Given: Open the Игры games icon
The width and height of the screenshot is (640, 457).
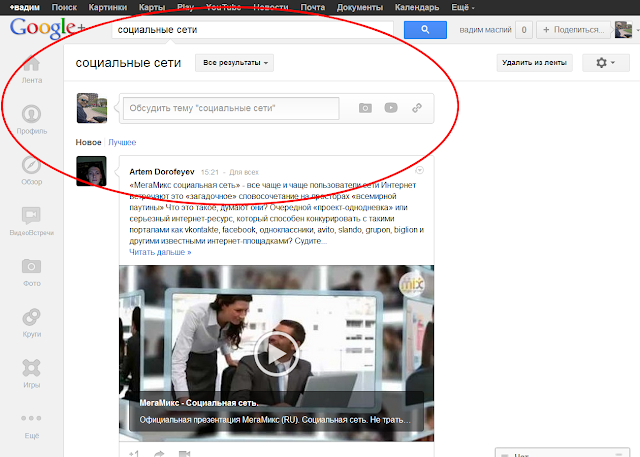Looking at the screenshot, I should coord(31,368).
